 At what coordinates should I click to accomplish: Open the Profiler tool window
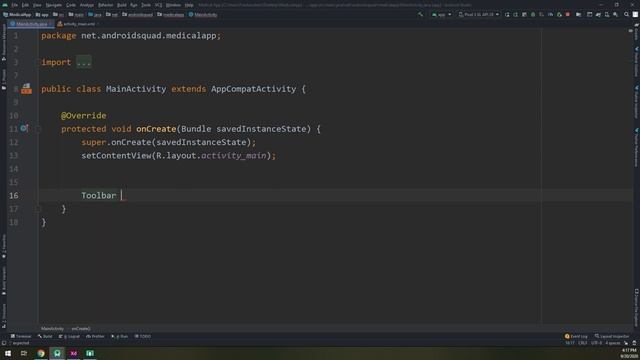pyautogui.click(x=96, y=336)
